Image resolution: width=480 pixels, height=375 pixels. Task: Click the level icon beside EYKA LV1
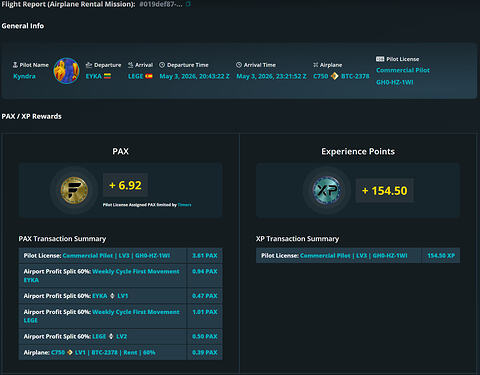pyautogui.click(x=112, y=296)
